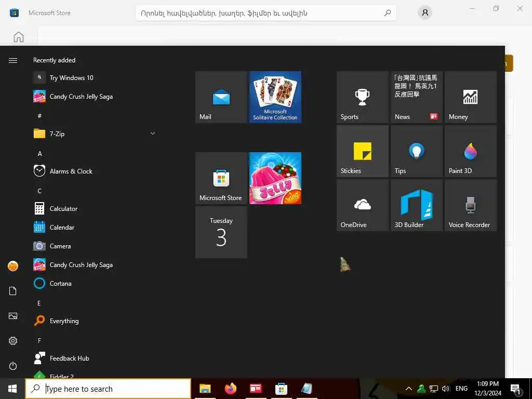Screen dimensions: 532x399
Task: Switch to Microsoft Store on taskbar
Action: pyautogui.click(x=281, y=389)
